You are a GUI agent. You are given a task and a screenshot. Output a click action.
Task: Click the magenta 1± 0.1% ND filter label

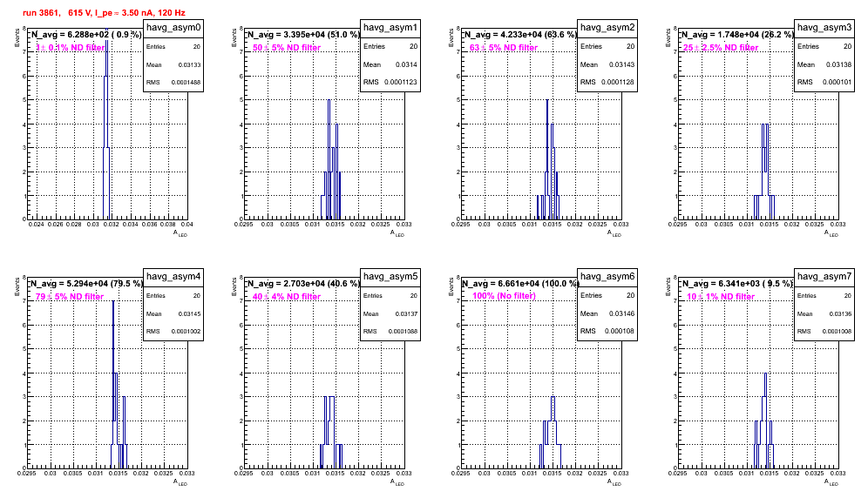[x=71, y=48]
